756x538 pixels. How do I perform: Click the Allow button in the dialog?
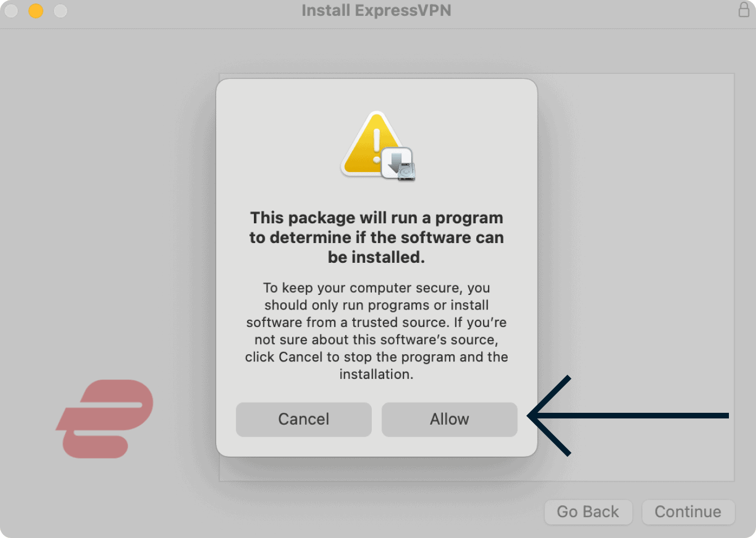(449, 419)
